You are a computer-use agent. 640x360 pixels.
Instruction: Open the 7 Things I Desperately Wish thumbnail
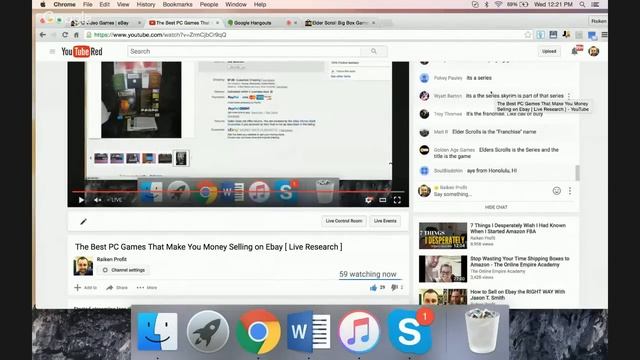coord(443,236)
